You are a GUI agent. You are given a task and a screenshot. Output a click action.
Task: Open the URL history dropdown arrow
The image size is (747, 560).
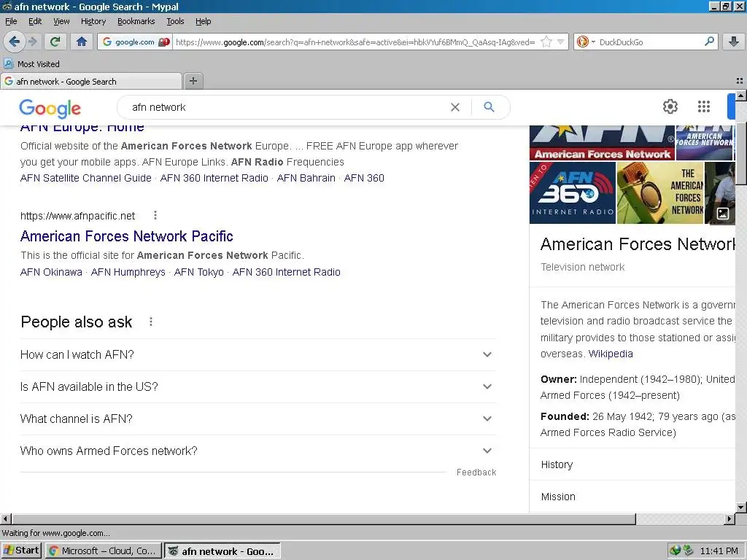561,42
